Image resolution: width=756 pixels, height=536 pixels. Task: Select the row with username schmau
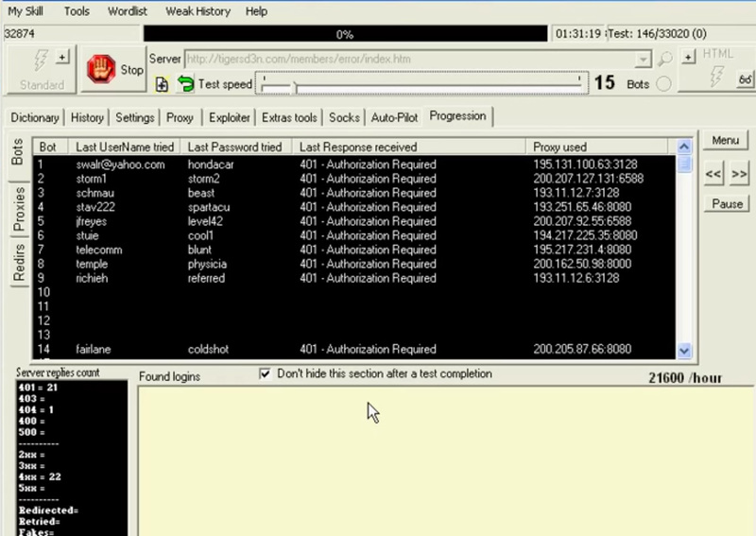pos(353,193)
